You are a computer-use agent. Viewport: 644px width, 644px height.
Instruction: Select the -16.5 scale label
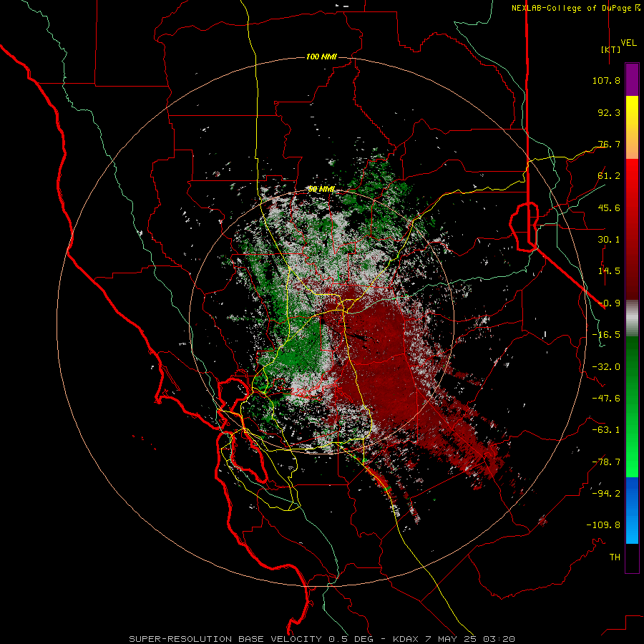606,335
